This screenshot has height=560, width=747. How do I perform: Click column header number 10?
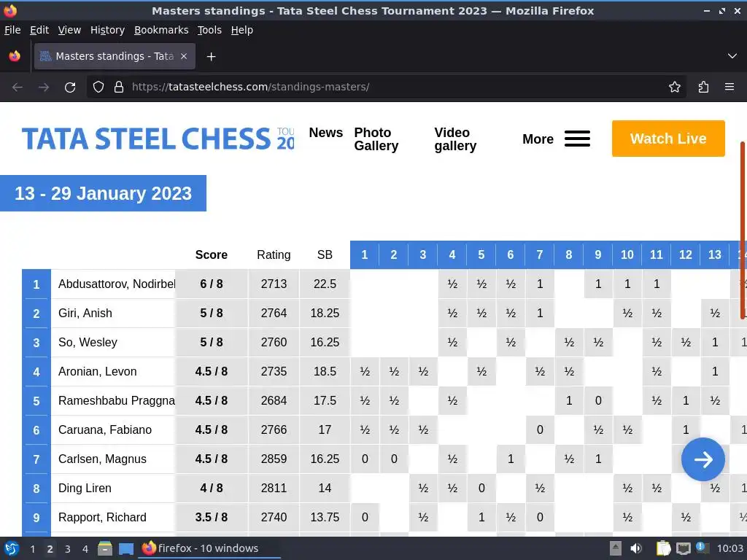(x=627, y=254)
